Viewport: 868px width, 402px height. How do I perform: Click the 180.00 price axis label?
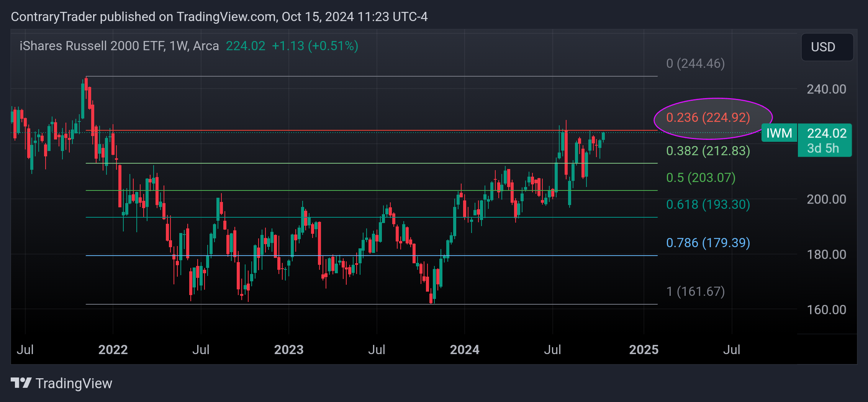click(826, 254)
